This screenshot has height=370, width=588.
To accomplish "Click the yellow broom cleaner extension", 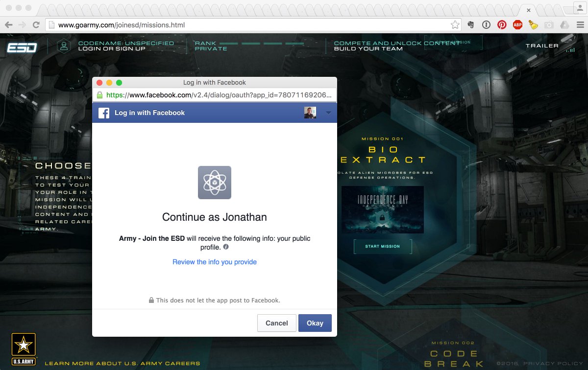I will point(533,24).
